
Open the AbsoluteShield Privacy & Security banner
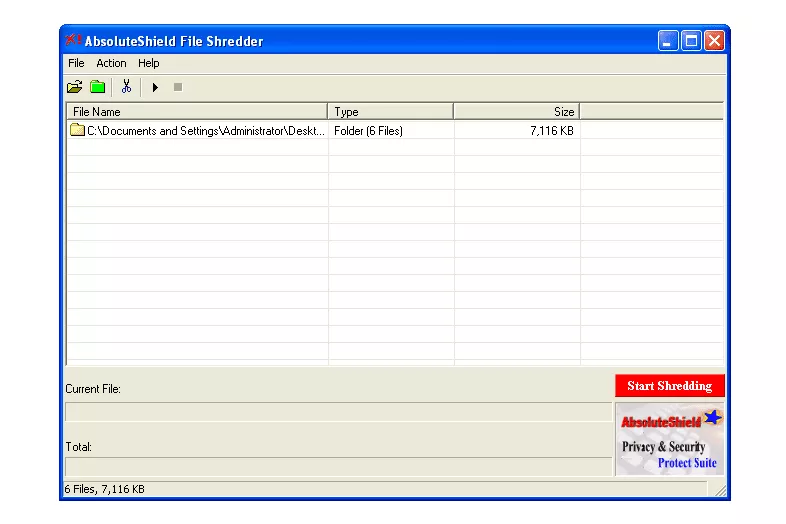[670, 439]
